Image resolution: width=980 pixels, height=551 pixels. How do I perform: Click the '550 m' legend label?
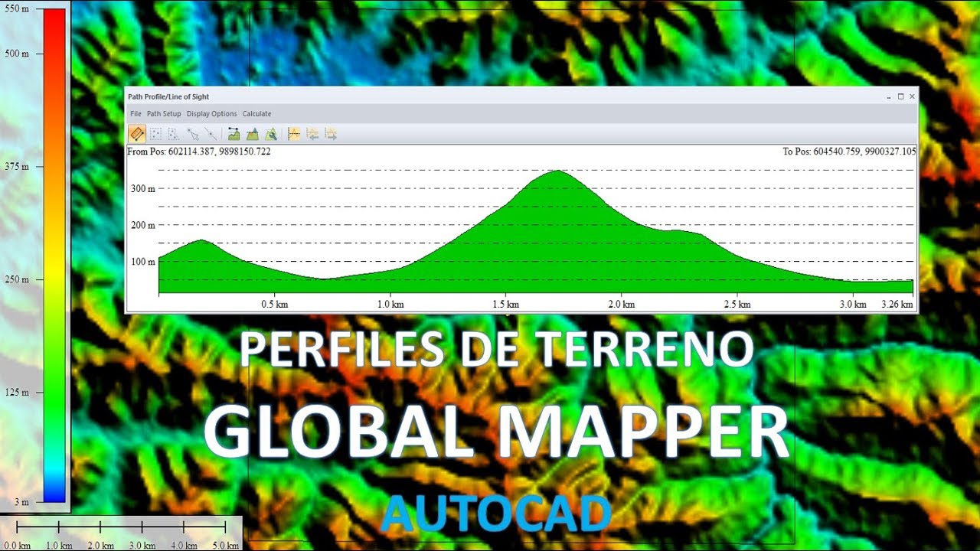click(17, 8)
